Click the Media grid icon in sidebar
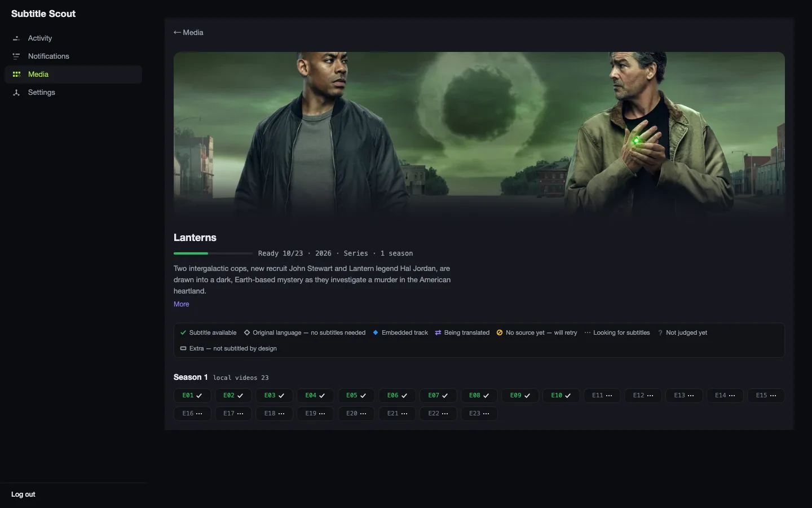This screenshot has width=812, height=508. point(16,75)
